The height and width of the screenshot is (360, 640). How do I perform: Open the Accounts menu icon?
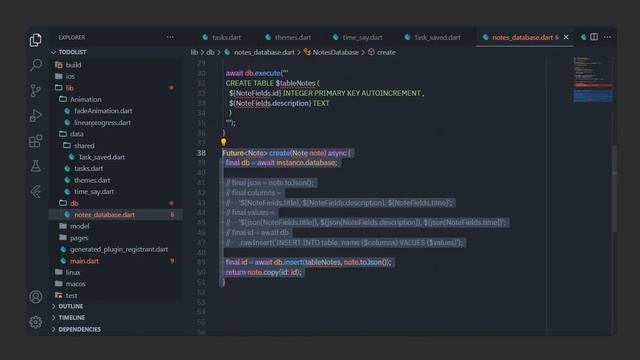36,297
